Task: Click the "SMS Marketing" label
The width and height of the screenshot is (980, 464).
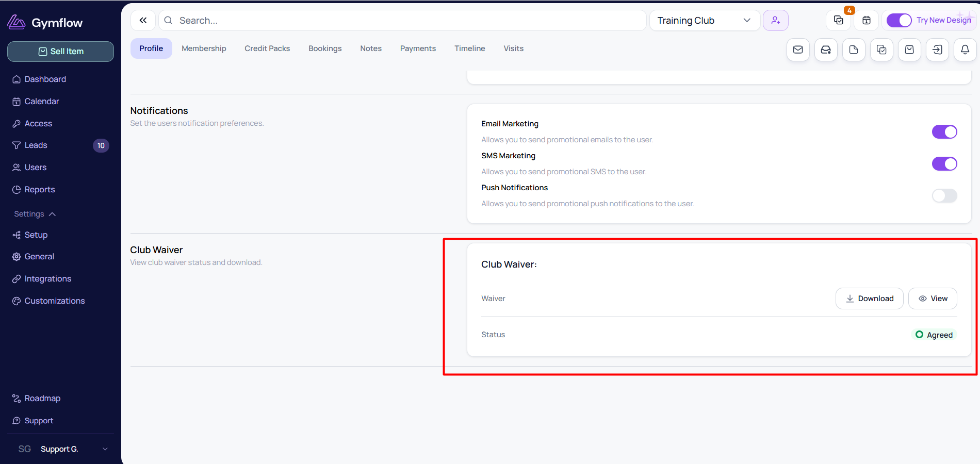Action: click(508, 156)
